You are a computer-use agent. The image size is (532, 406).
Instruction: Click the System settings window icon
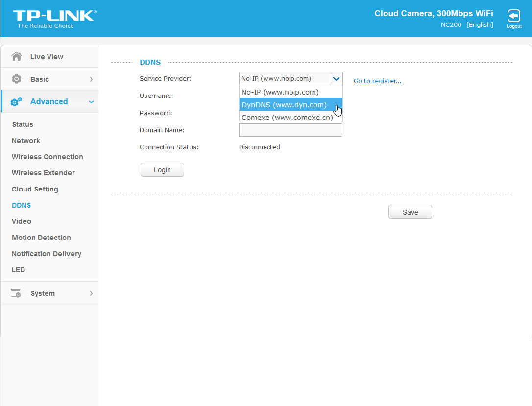16,293
